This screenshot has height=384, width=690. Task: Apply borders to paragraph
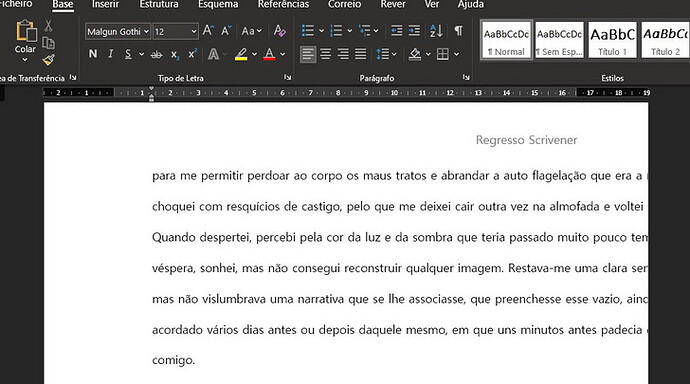[443, 54]
